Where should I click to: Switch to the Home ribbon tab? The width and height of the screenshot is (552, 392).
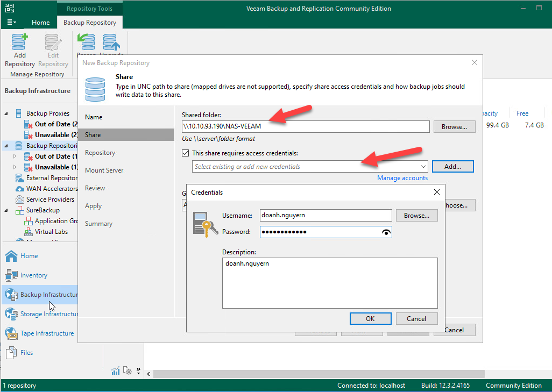[x=40, y=23]
